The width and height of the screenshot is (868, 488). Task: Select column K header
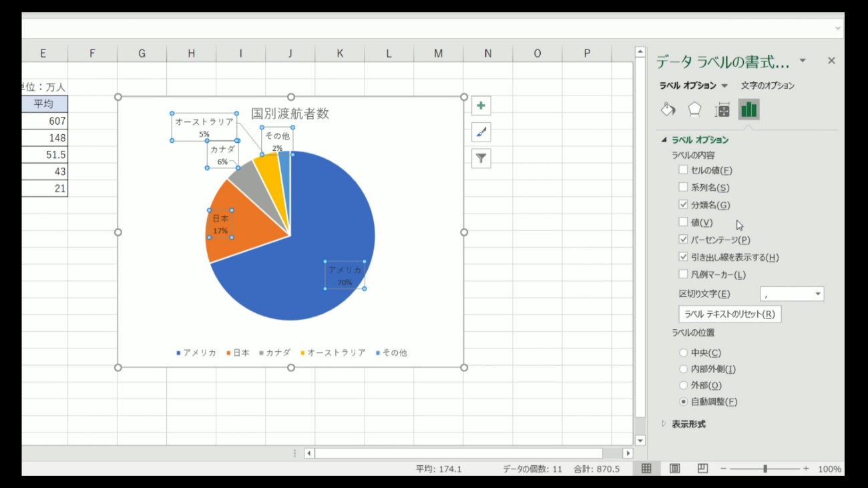(x=339, y=53)
